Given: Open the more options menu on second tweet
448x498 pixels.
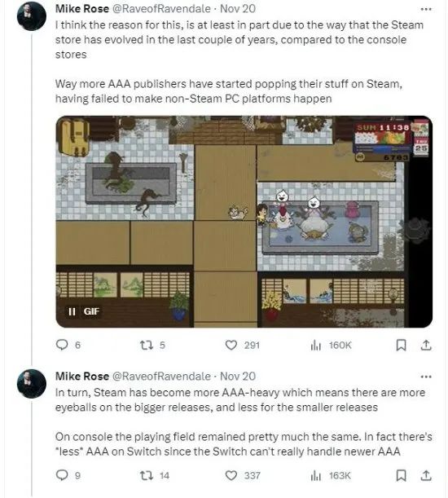Looking at the screenshot, I should point(426,377).
